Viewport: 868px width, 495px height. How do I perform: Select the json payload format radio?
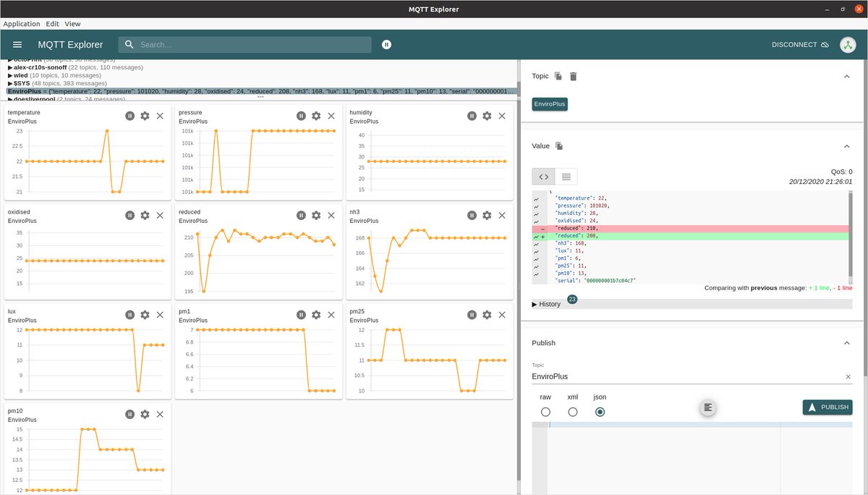(x=600, y=412)
